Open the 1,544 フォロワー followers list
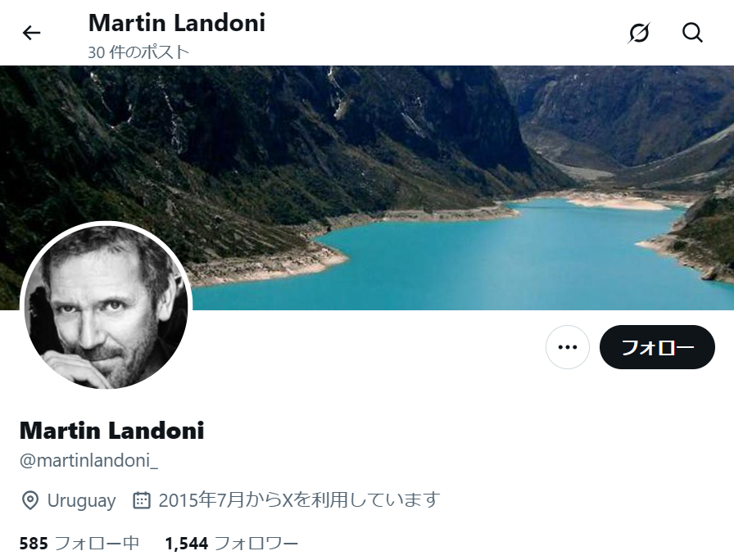 pos(232,543)
